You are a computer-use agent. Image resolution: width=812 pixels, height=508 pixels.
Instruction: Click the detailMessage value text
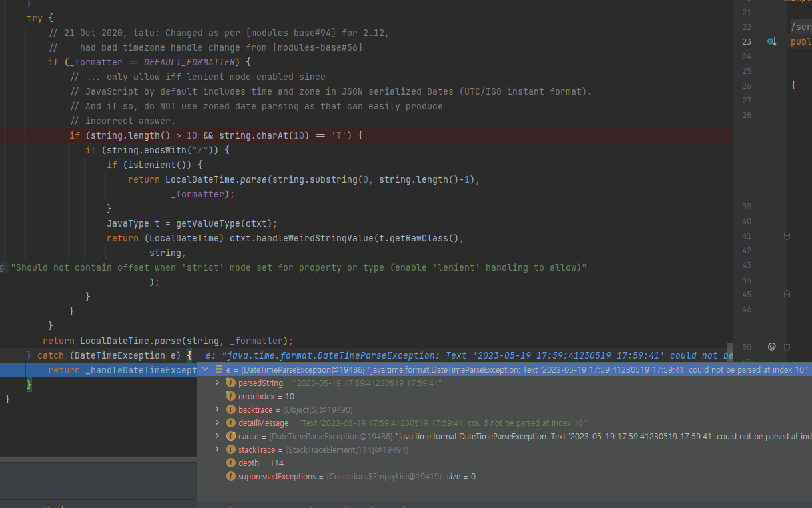coord(442,423)
